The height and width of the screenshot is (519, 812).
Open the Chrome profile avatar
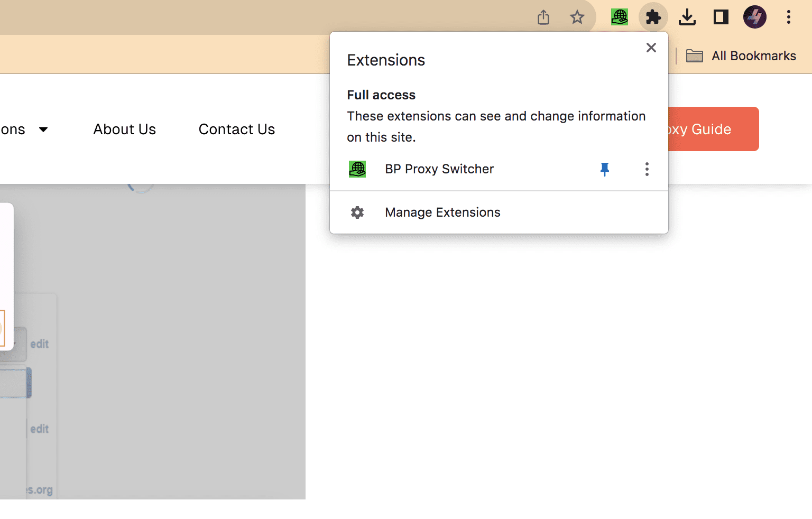tap(755, 17)
